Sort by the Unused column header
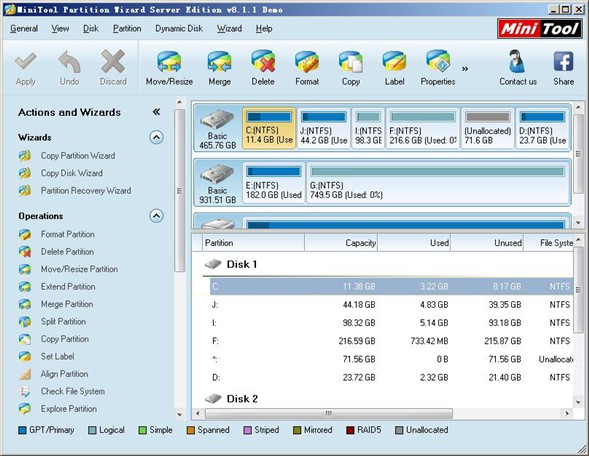The width and height of the screenshot is (589, 456). tap(488, 243)
